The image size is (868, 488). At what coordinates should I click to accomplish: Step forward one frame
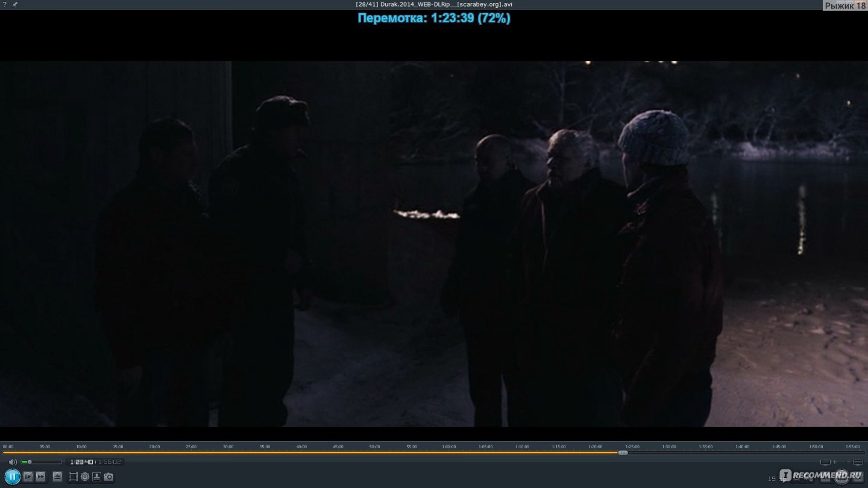(x=28, y=477)
